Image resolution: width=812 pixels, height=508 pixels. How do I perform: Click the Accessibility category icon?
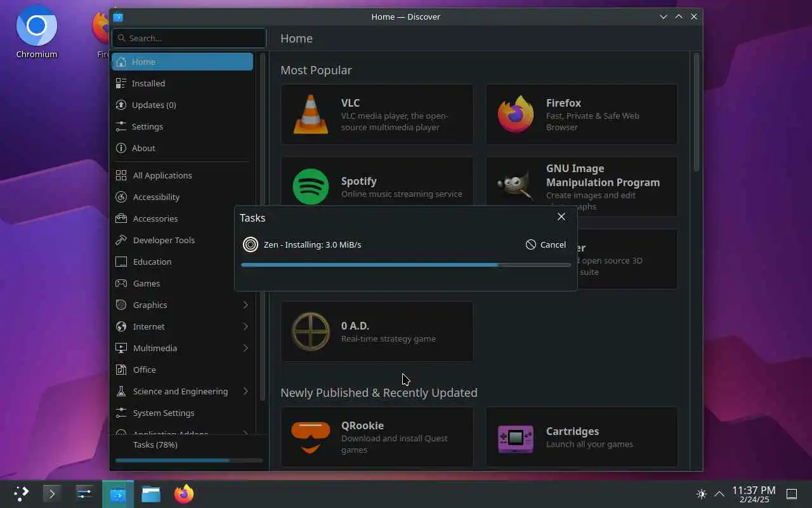coord(121,197)
